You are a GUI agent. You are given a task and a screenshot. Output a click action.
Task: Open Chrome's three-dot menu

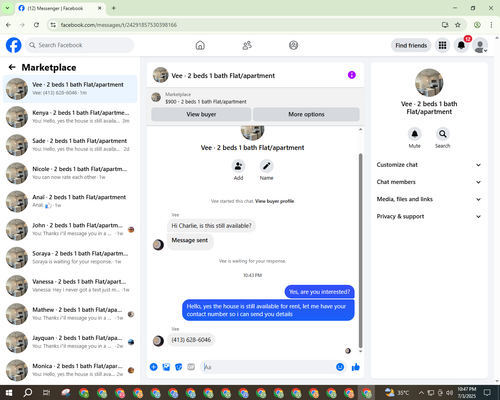click(491, 25)
